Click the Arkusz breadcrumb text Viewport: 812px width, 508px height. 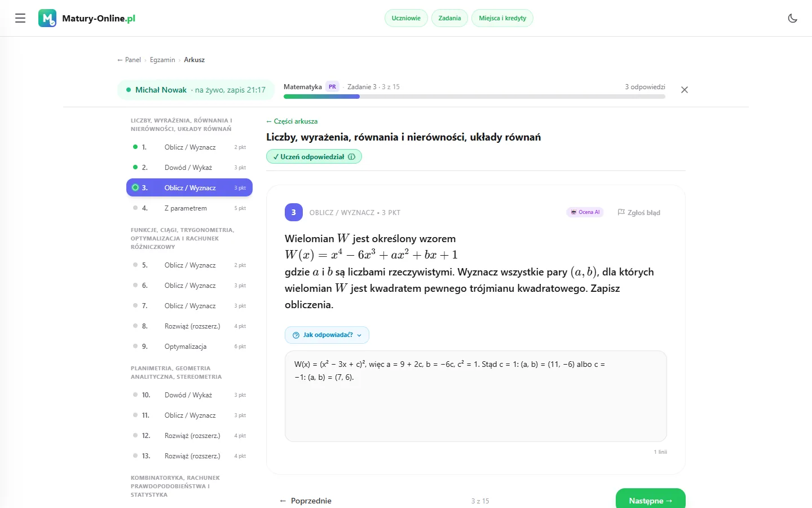coord(195,60)
